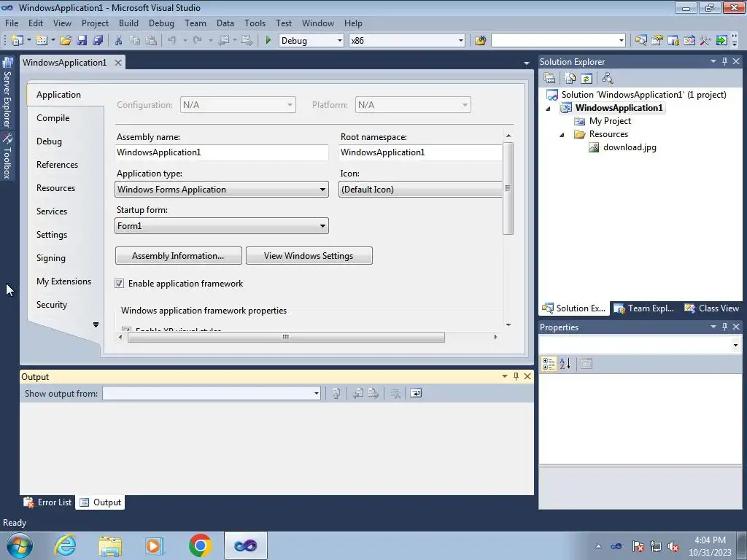Click the Cut scissors icon
747x560 pixels.
(119, 41)
